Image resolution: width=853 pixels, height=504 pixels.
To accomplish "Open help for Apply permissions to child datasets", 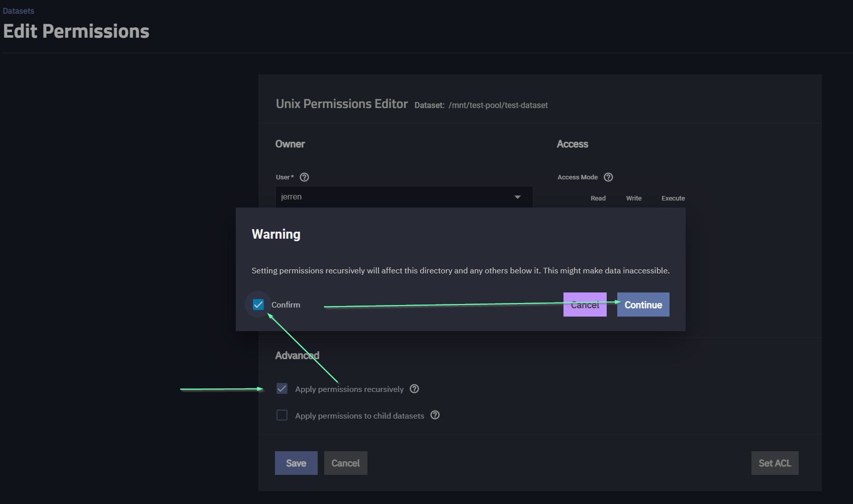I will (x=435, y=415).
